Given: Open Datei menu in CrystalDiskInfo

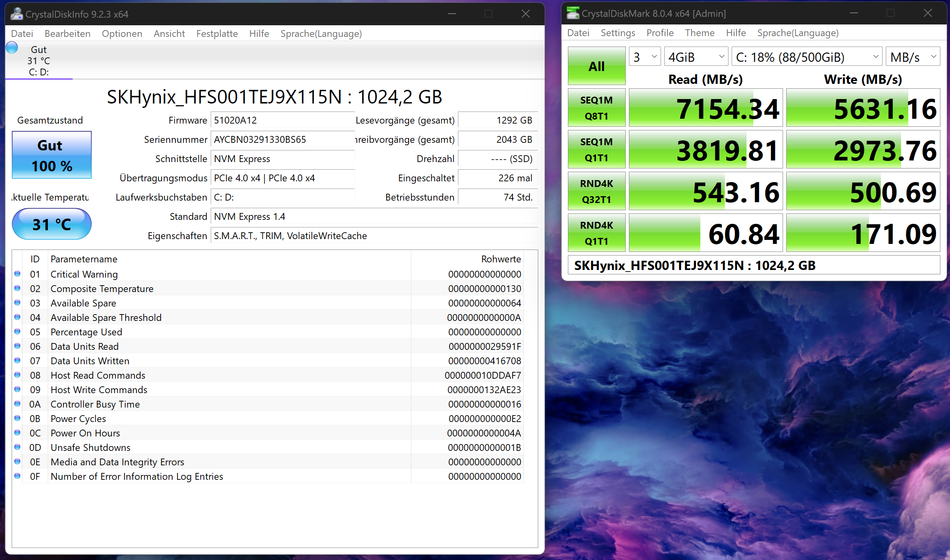Looking at the screenshot, I should tap(22, 34).
